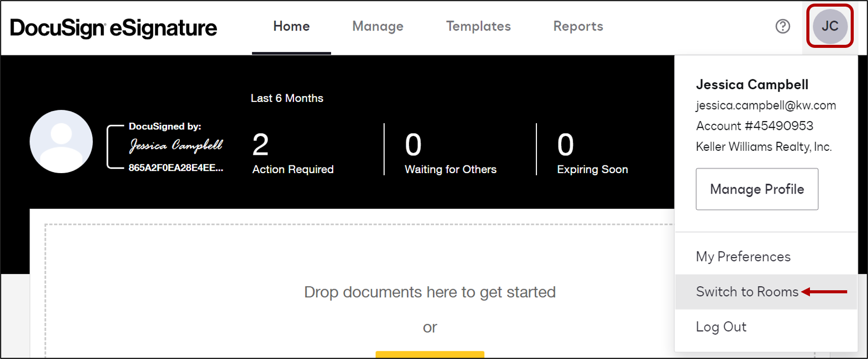
Task: View 0 Expiring Soon envelopes
Action: click(x=592, y=153)
